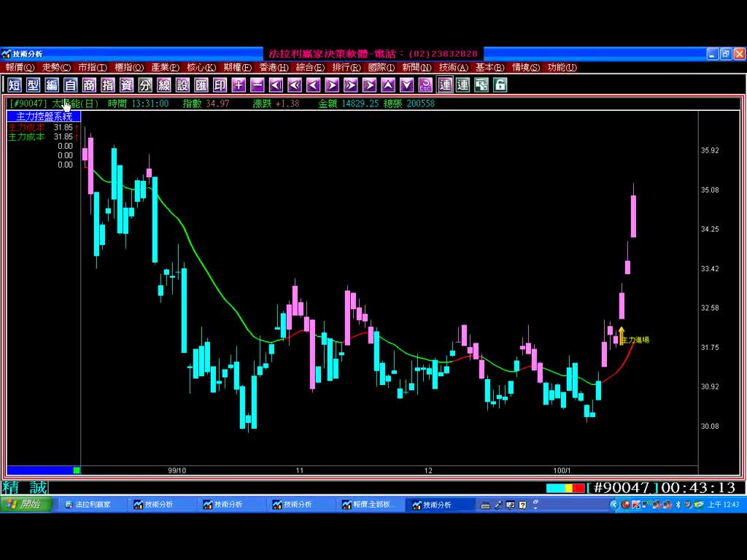Open the 技術(A) menu
The height and width of the screenshot is (560, 747).
[x=454, y=68]
